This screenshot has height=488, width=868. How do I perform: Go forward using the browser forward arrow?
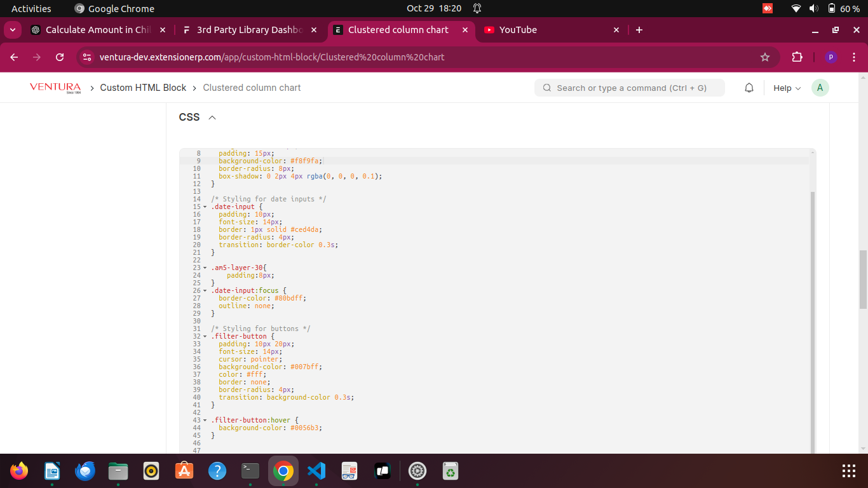pyautogui.click(x=37, y=57)
